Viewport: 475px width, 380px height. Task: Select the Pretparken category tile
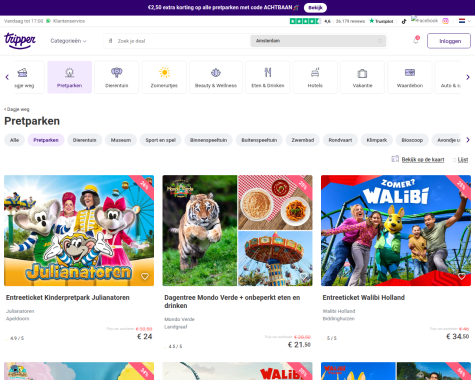pos(69,77)
